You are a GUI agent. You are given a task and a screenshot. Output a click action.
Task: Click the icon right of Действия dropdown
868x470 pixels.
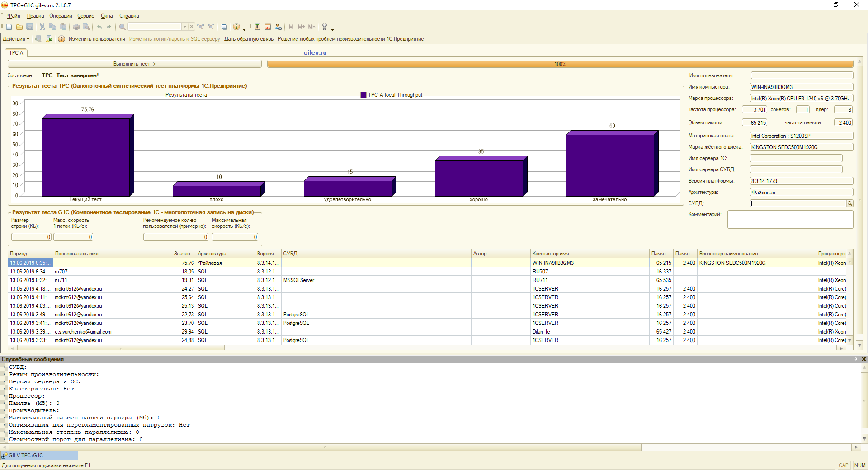pyautogui.click(x=38, y=39)
